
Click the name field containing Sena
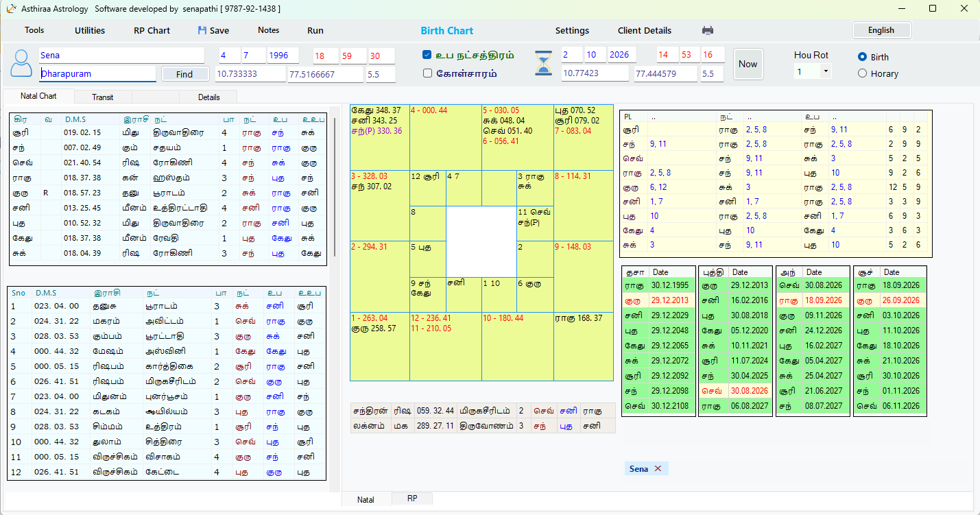click(x=121, y=55)
